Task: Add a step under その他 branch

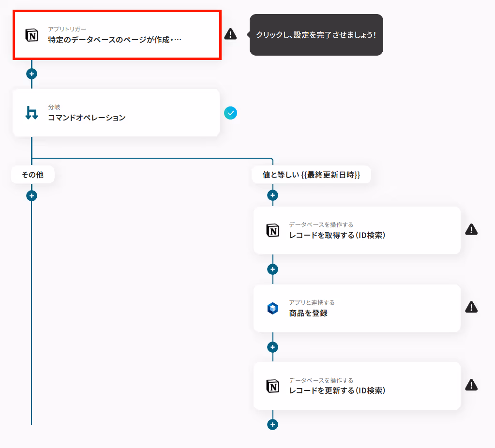Action: click(31, 196)
